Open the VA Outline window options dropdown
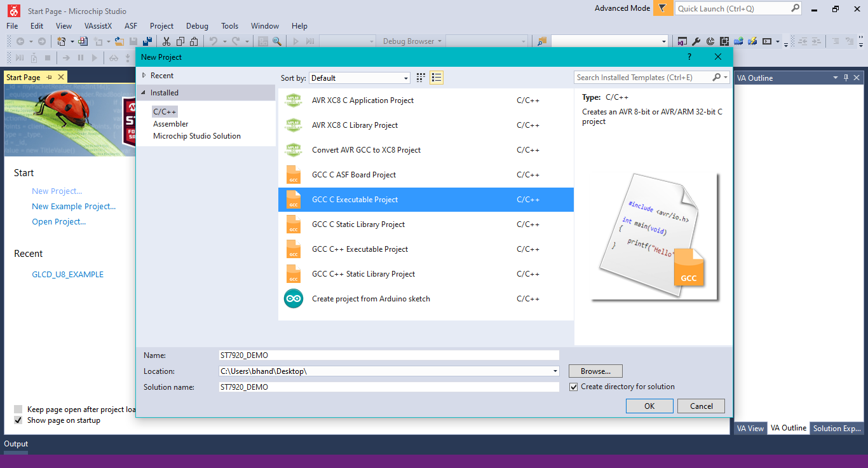868x468 pixels. (836, 78)
